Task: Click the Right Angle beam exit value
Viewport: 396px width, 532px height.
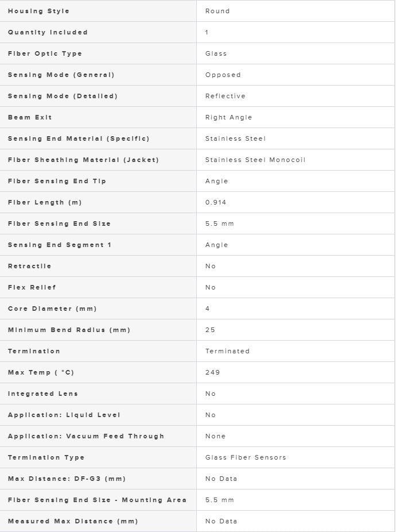Action: point(228,117)
